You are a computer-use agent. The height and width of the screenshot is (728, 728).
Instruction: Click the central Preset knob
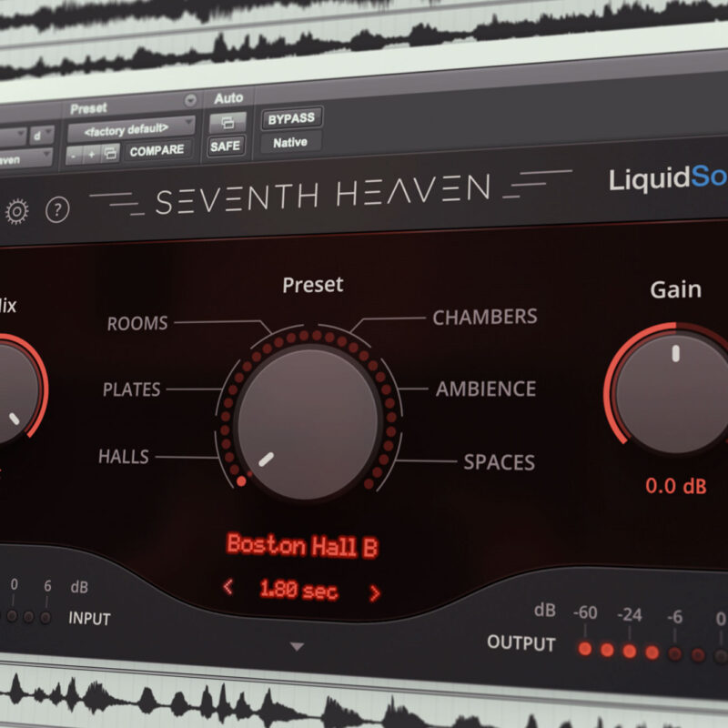(x=308, y=423)
